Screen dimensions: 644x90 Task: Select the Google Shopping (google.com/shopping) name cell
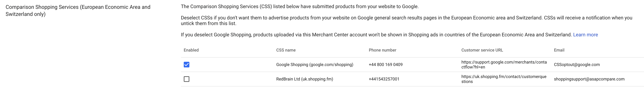[x=315, y=65]
